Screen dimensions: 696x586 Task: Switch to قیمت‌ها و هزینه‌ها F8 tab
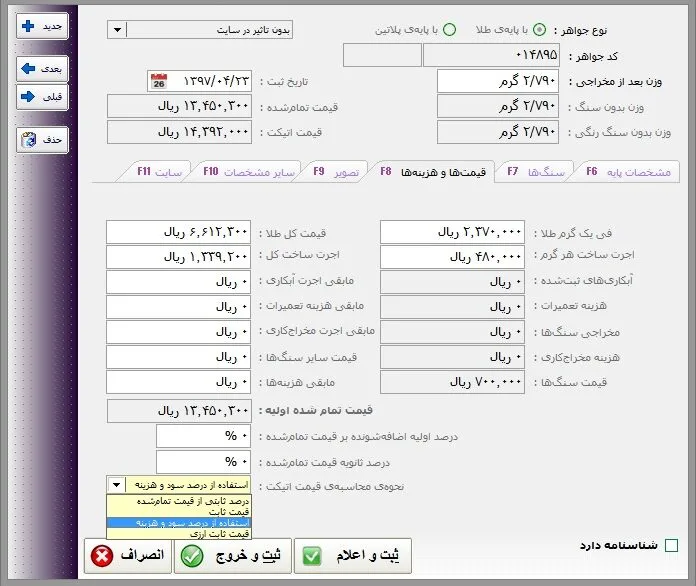pos(433,172)
